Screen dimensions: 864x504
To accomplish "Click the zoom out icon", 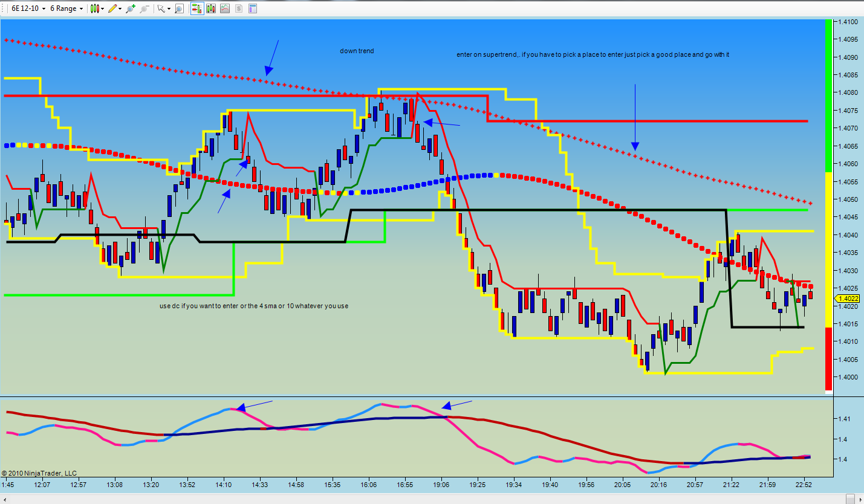I will coord(145,8).
